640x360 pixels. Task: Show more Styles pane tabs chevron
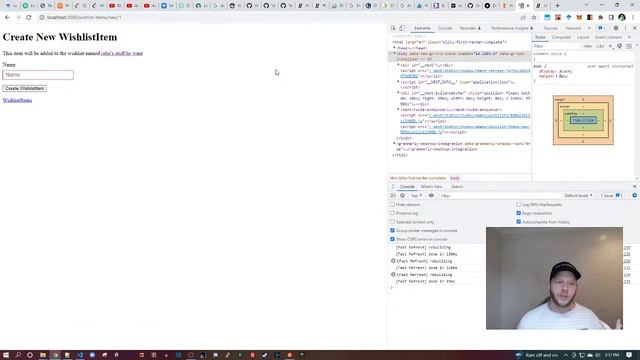coord(629,37)
